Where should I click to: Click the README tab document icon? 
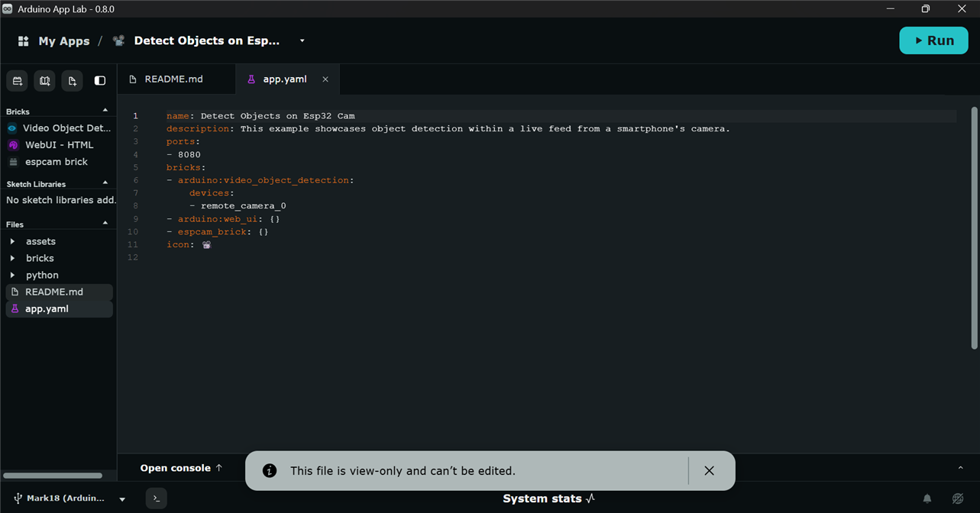(133, 79)
